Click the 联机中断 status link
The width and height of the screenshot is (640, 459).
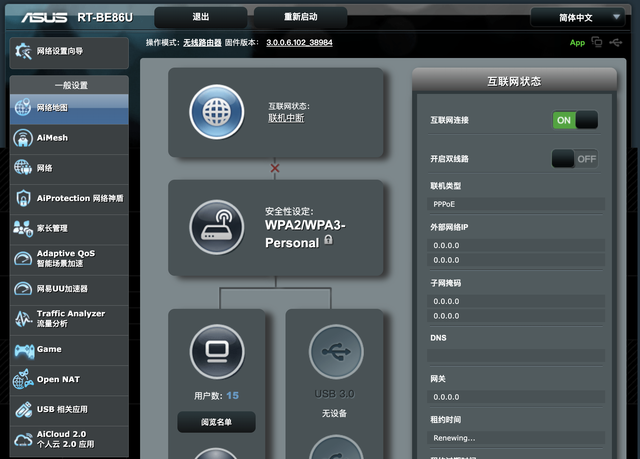tap(286, 118)
